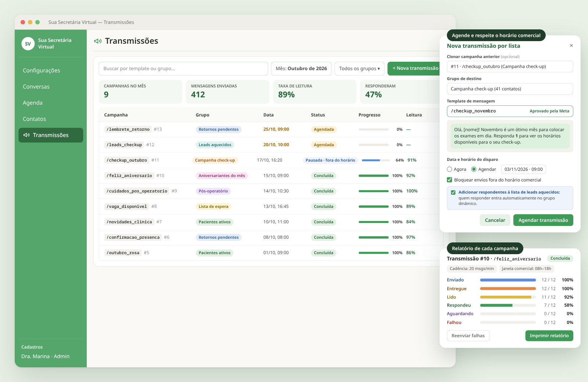Click the 97% leitura value of /confirmacao_presenca
Screen dimensions: 588x382
click(x=410, y=238)
